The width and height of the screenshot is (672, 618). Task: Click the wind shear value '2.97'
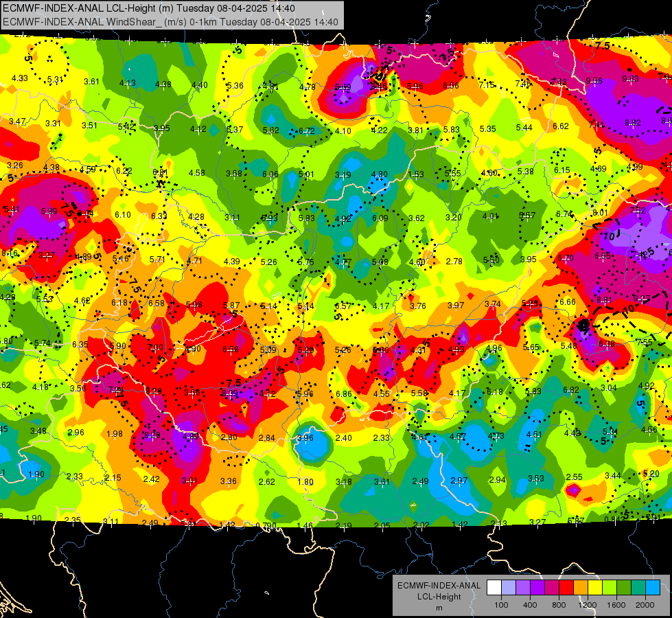coord(459,481)
